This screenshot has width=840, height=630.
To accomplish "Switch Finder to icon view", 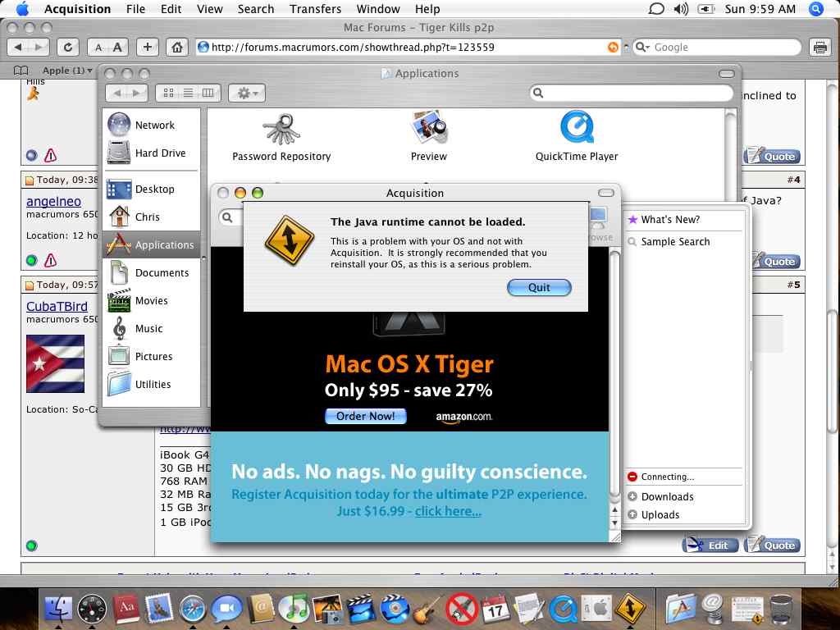I will point(168,94).
